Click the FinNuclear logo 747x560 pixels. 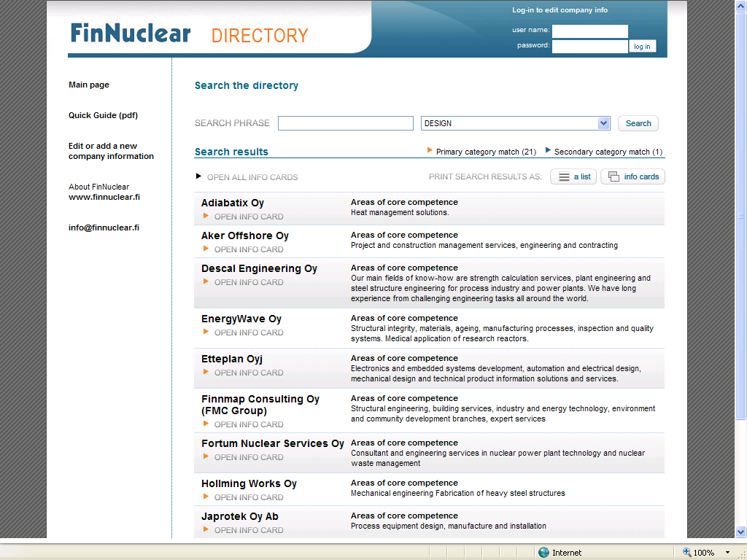point(130,34)
